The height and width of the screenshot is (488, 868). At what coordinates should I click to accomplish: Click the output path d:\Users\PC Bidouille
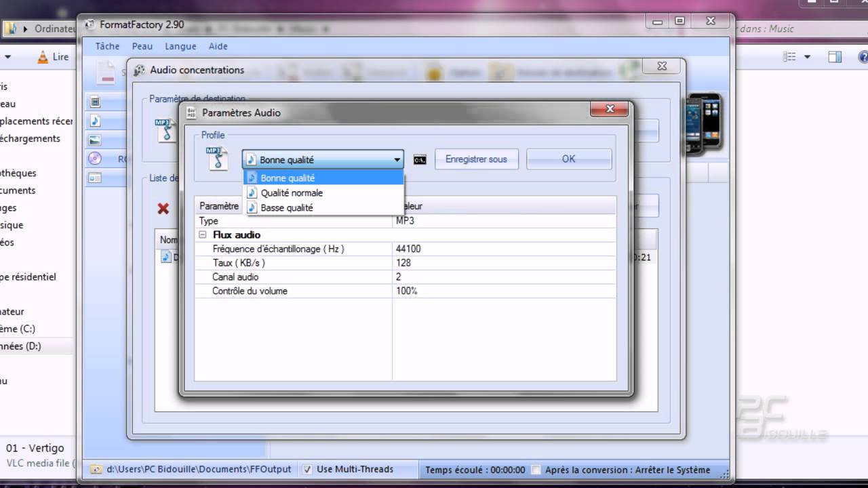(x=199, y=469)
